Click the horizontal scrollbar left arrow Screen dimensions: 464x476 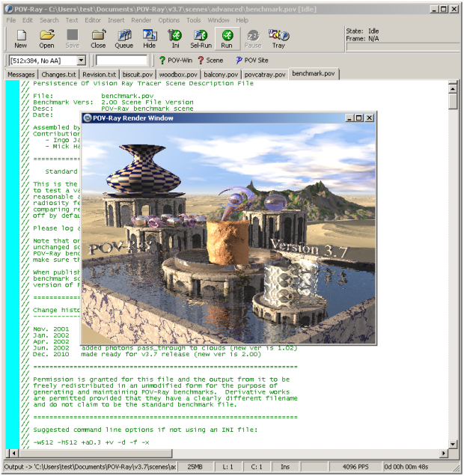[x=14, y=454]
